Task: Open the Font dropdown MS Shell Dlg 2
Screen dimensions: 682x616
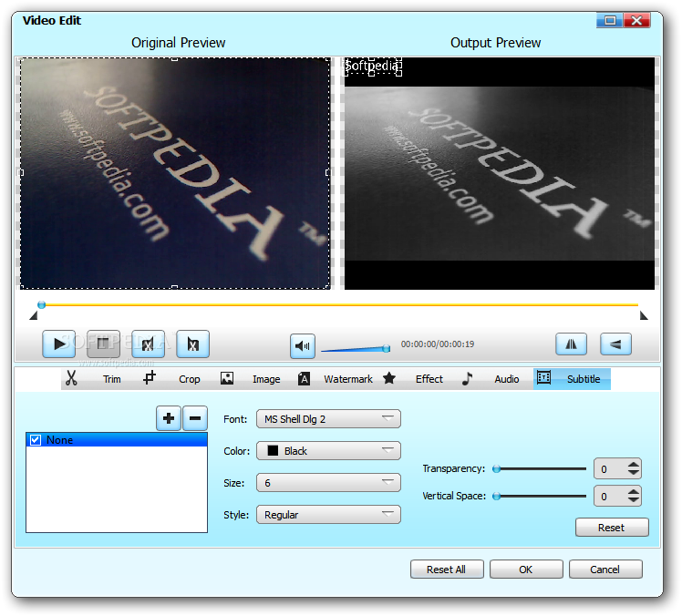Action: 328,419
